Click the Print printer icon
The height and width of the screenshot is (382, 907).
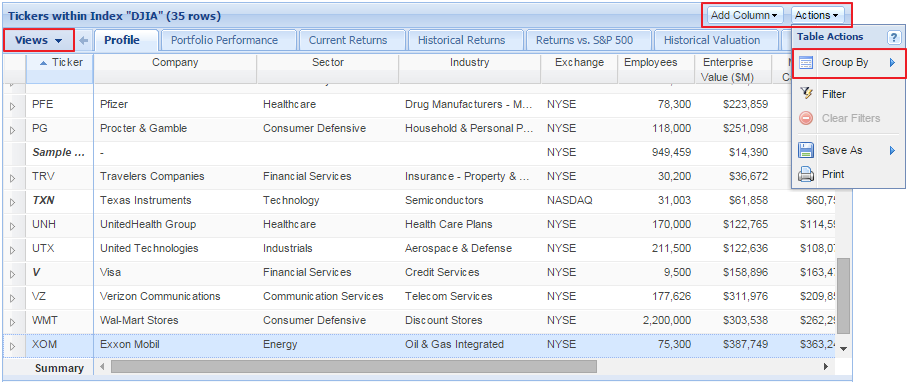806,174
